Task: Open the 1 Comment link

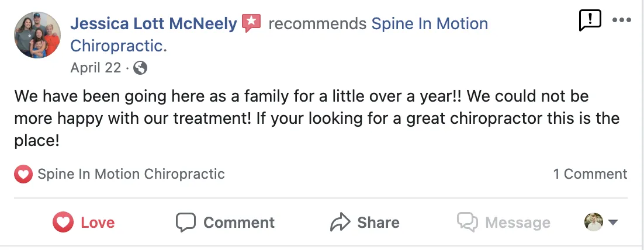Action: pos(590,174)
